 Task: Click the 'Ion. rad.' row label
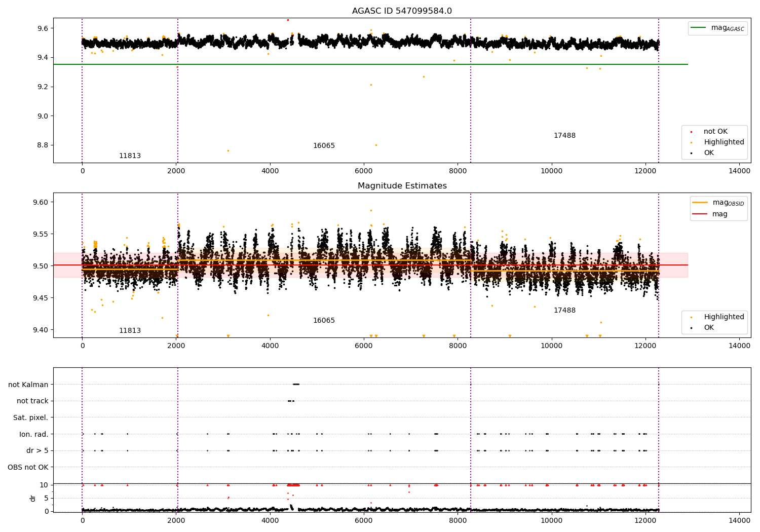(34, 434)
